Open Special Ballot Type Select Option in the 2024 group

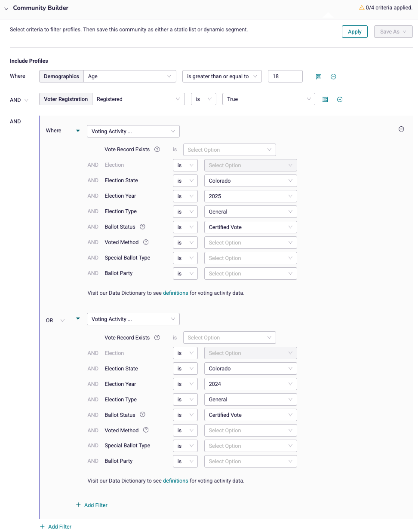pyautogui.click(x=251, y=446)
